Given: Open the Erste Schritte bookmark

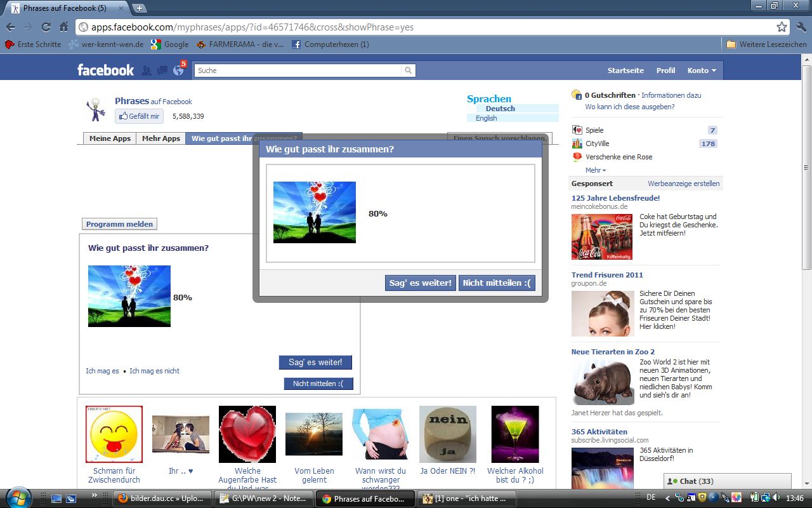Looking at the screenshot, I should click(33, 44).
